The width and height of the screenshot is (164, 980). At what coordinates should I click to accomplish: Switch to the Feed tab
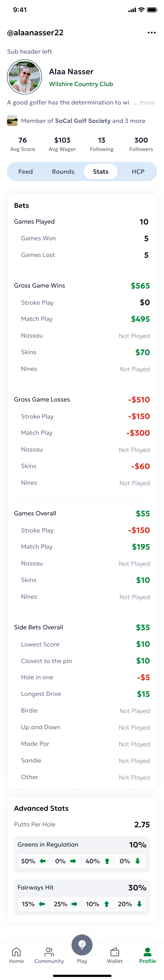25,172
